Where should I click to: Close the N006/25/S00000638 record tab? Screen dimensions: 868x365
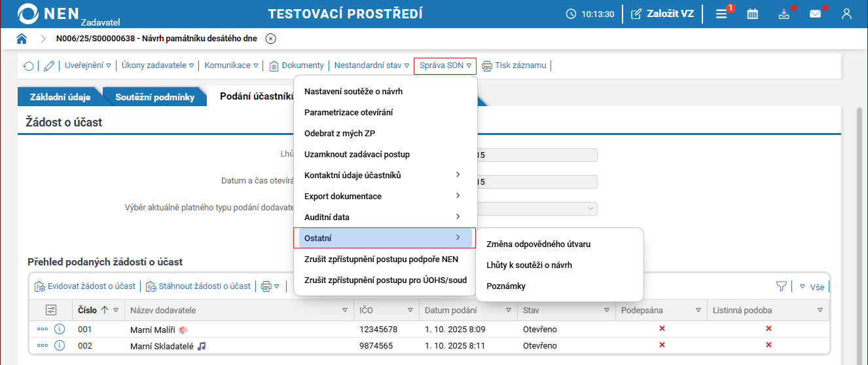click(x=270, y=39)
